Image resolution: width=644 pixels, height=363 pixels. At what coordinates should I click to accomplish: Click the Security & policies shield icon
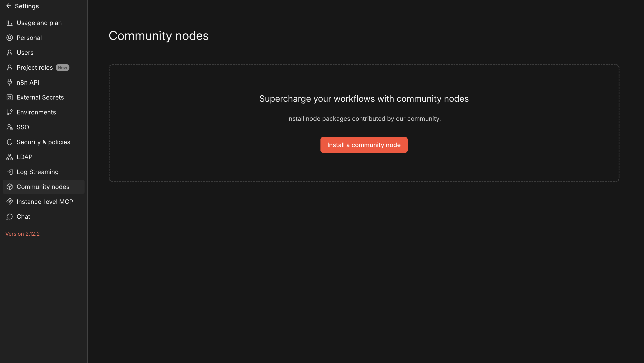click(x=9, y=142)
